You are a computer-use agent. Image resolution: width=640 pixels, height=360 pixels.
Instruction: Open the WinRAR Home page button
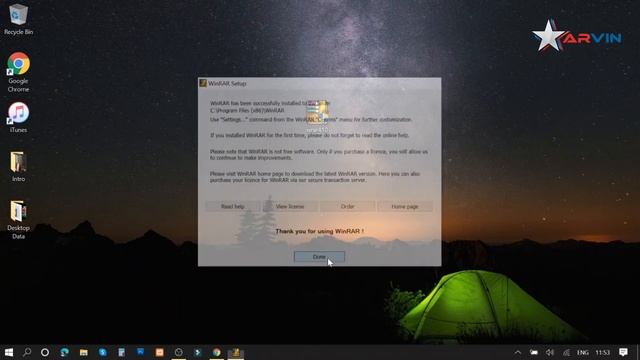[405, 207]
